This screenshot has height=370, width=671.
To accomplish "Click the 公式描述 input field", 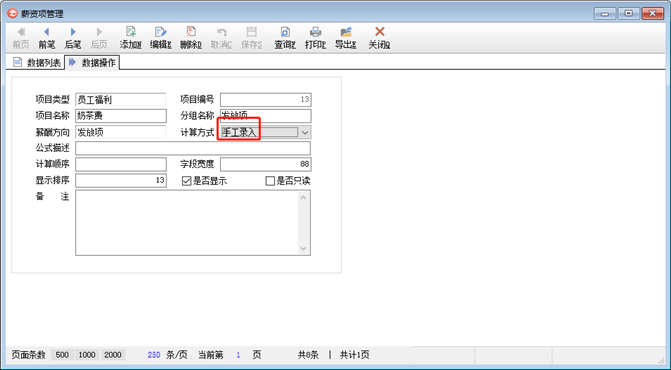I will click(x=193, y=148).
